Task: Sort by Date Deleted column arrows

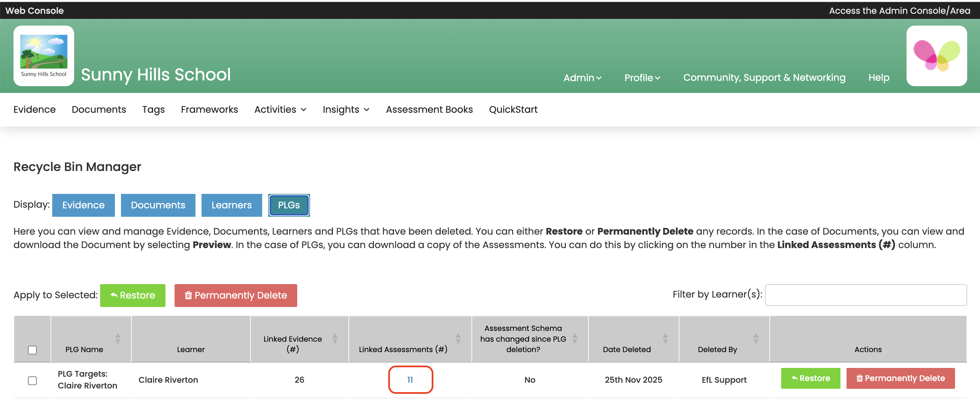Action: tap(665, 338)
